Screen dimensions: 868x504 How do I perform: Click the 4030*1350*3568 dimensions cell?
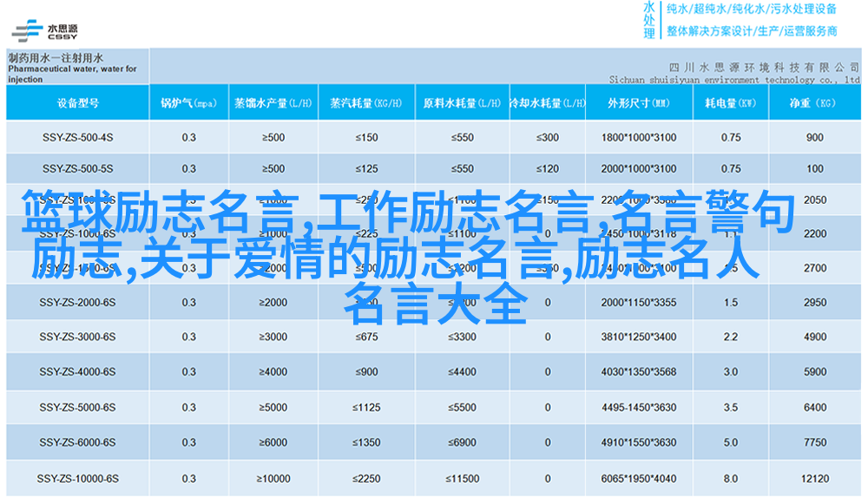click(x=639, y=372)
